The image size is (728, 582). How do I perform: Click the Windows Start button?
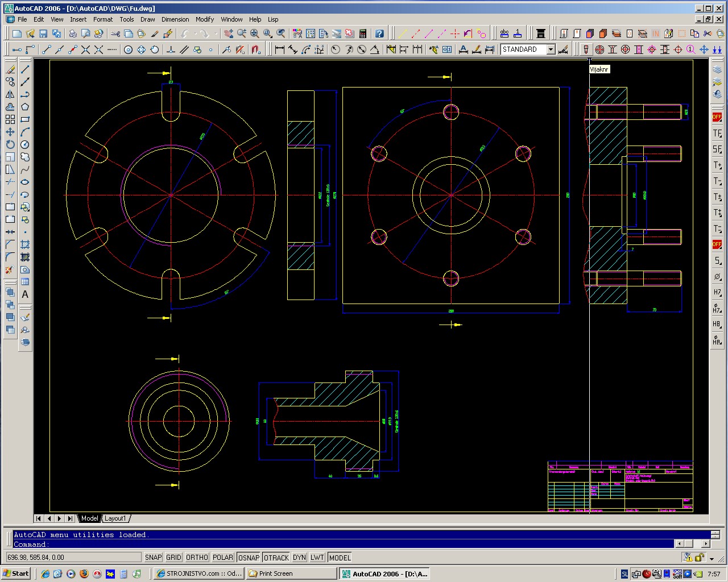tap(16, 573)
